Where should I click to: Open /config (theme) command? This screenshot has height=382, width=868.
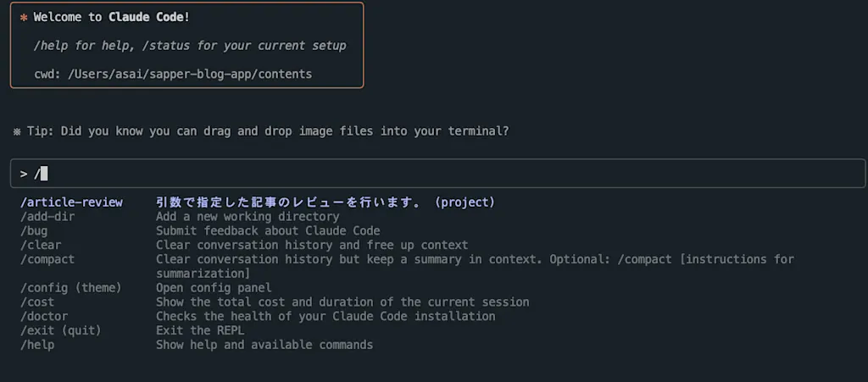point(71,288)
